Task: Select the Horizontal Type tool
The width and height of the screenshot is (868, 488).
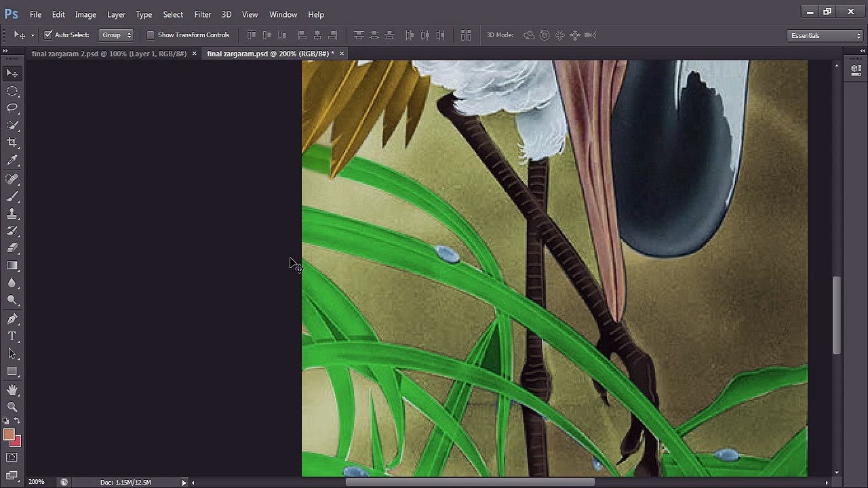Action: click(x=12, y=336)
